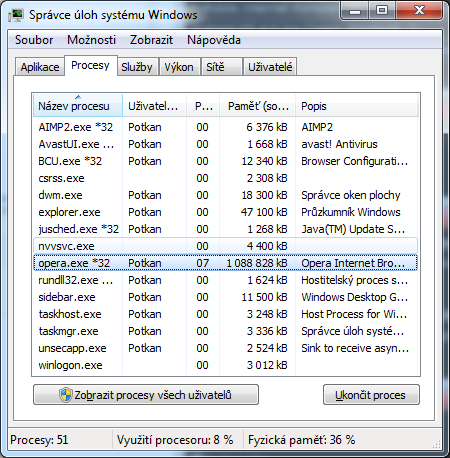Open the Možnosti menu

pyautogui.click(x=91, y=40)
